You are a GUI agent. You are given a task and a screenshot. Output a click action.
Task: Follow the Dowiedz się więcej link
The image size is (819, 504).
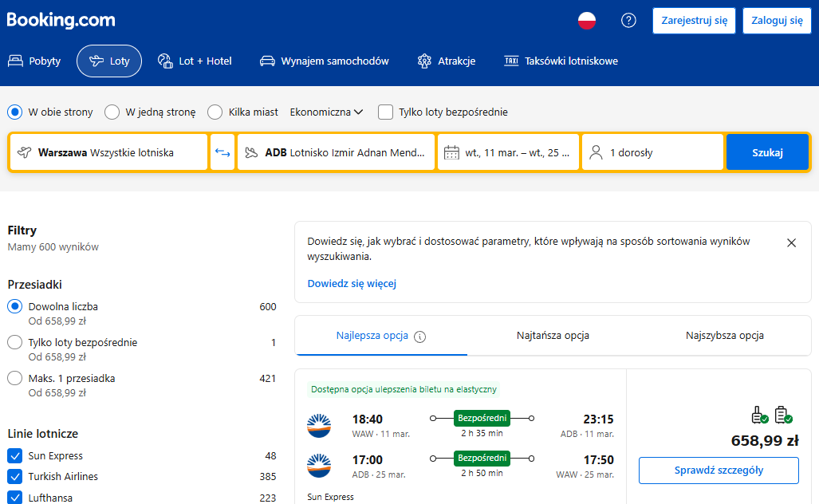(x=352, y=284)
